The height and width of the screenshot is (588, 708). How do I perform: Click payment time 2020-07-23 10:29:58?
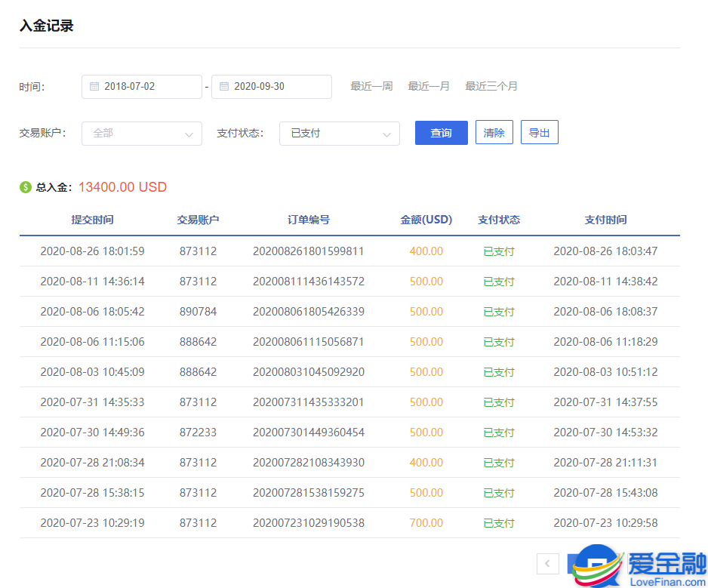605,523
